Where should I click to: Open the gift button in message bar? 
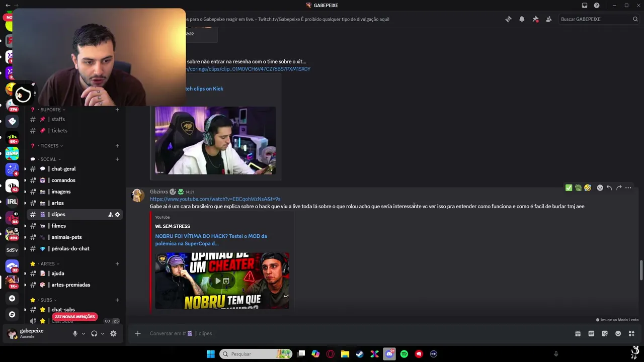click(578, 333)
